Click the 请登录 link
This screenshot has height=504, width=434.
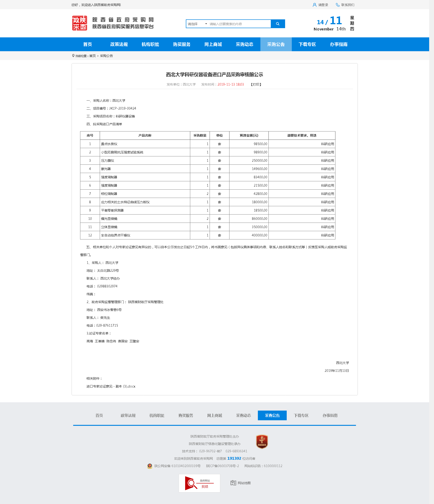(323, 5)
